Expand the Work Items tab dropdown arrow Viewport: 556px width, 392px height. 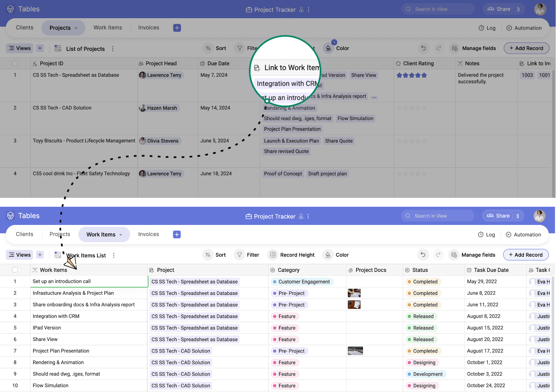121,235
